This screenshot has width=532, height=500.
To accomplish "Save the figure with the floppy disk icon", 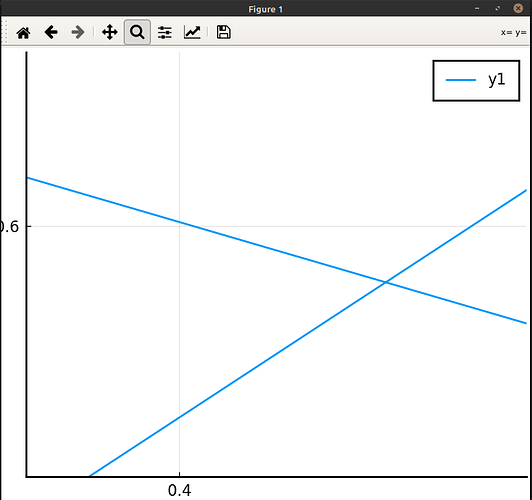I will 224,32.
